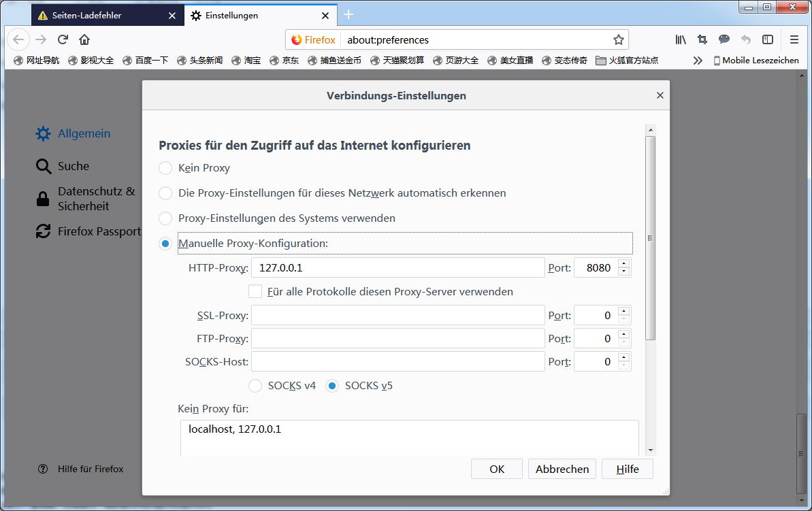The width and height of the screenshot is (812, 511).
Task: Open the chat bubble toolbar icon
Action: coord(724,39)
